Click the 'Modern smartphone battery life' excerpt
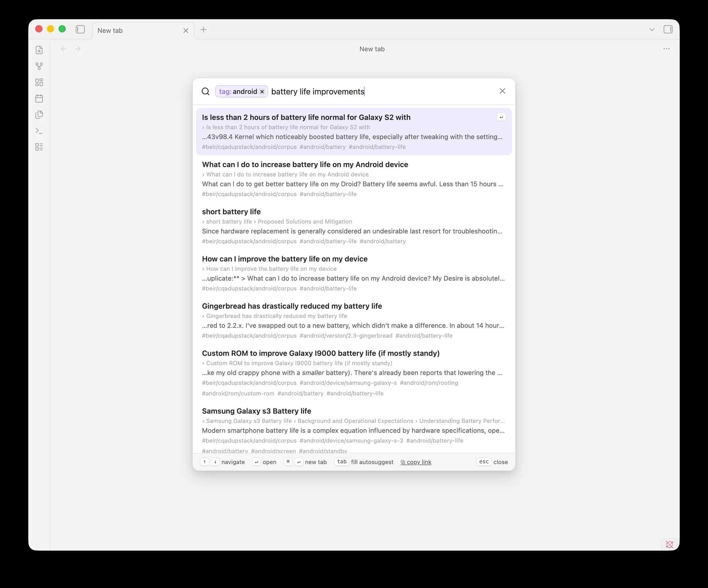 coord(353,430)
